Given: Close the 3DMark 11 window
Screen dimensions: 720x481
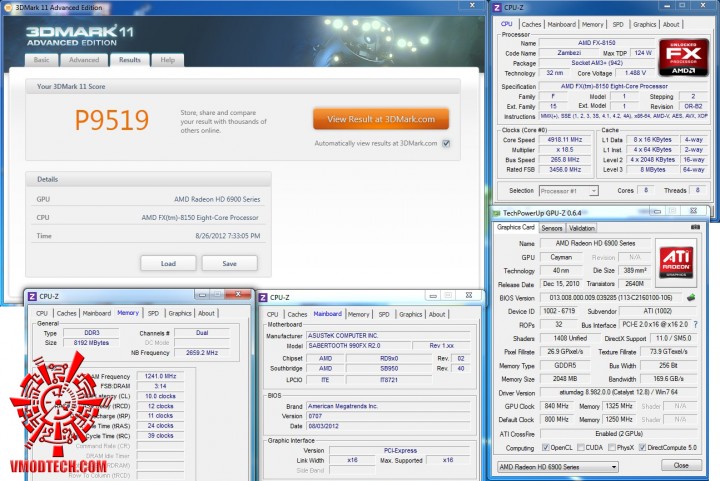Looking at the screenshot, I should tap(472, 5).
